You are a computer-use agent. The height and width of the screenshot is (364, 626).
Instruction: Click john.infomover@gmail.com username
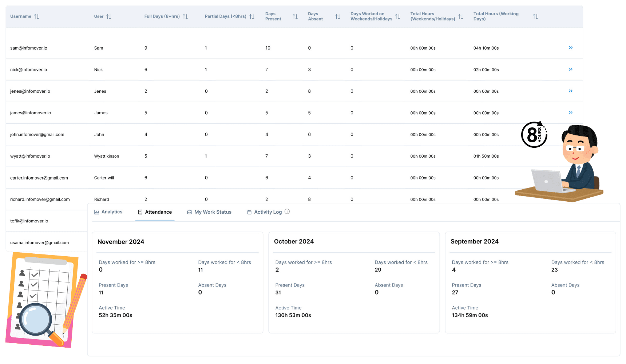37,135
